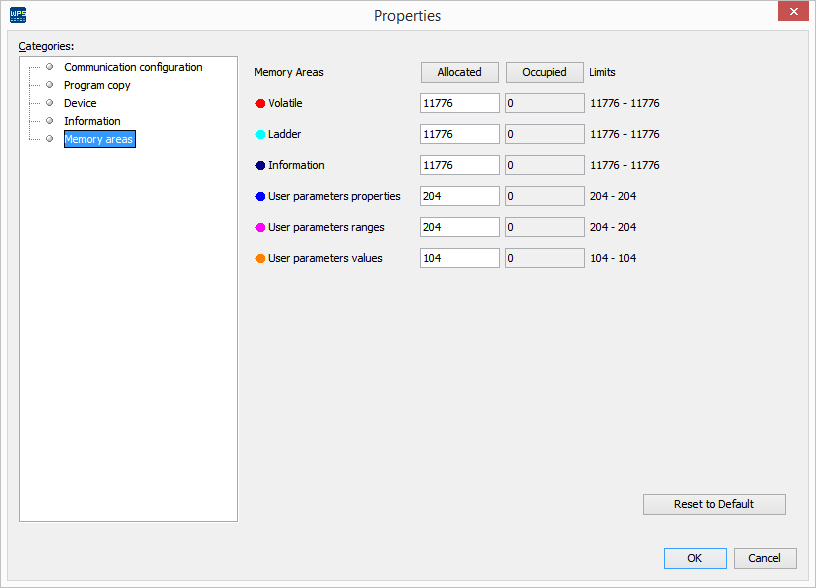Click the Ladder allocated value field

coord(459,134)
